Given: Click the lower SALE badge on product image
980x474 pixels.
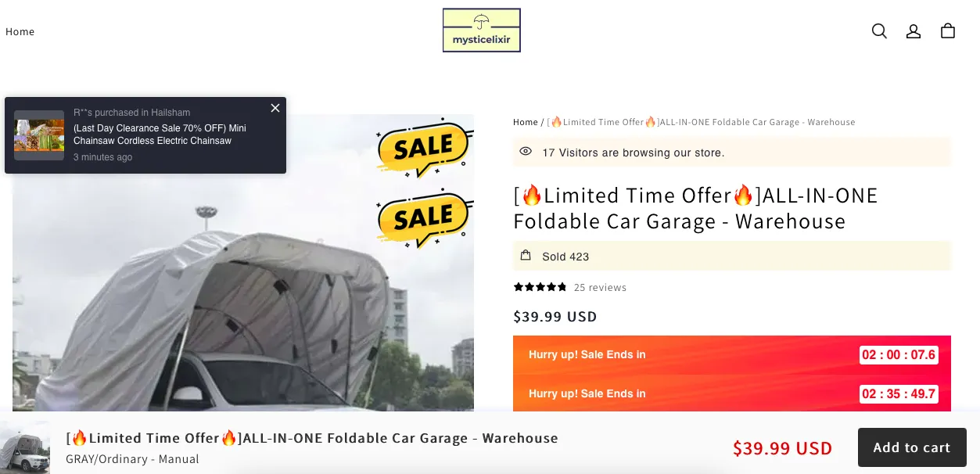Looking at the screenshot, I should coord(423,217).
